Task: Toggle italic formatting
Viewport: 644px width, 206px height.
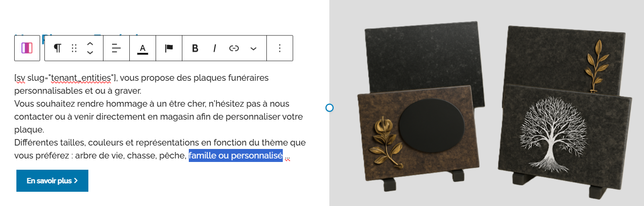Action: (x=214, y=48)
